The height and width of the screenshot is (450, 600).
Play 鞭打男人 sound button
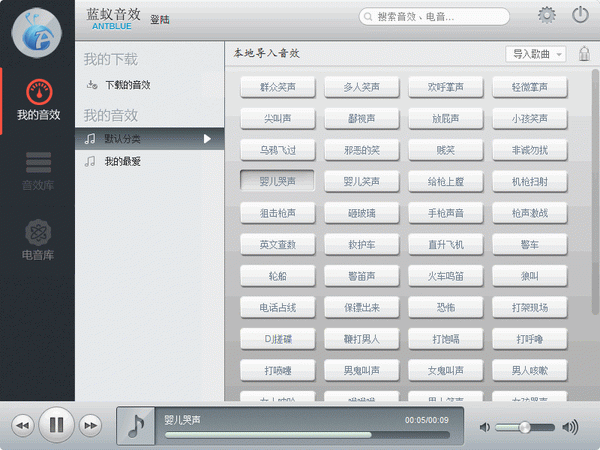(362, 339)
